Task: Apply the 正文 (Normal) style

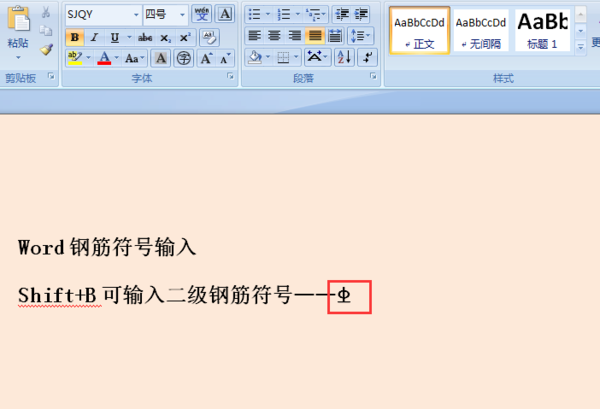Action: [419, 31]
